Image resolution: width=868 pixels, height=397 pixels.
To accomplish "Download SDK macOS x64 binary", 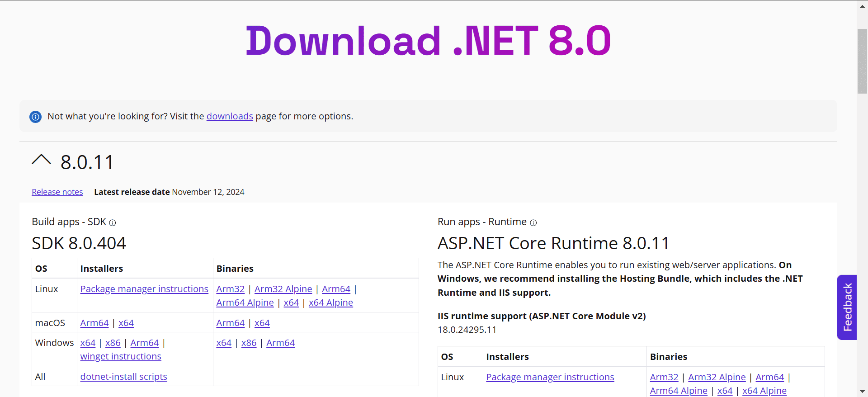I will pos(262,323).
